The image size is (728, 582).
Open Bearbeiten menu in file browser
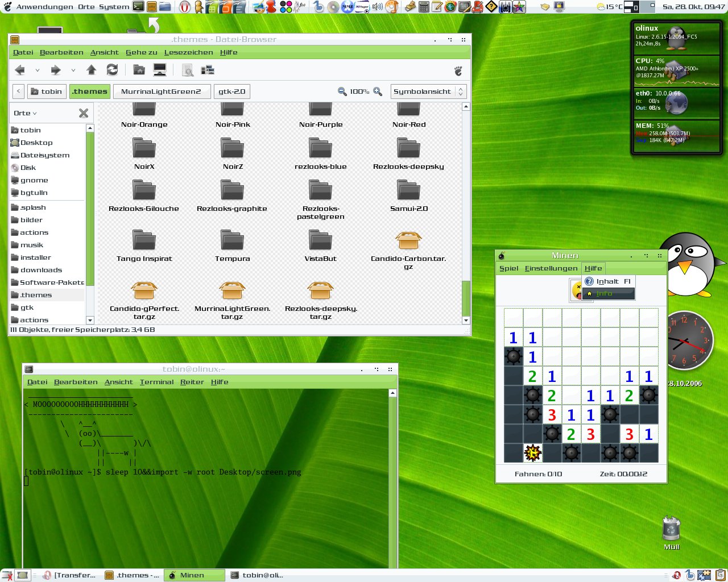(x=62, y=52)
